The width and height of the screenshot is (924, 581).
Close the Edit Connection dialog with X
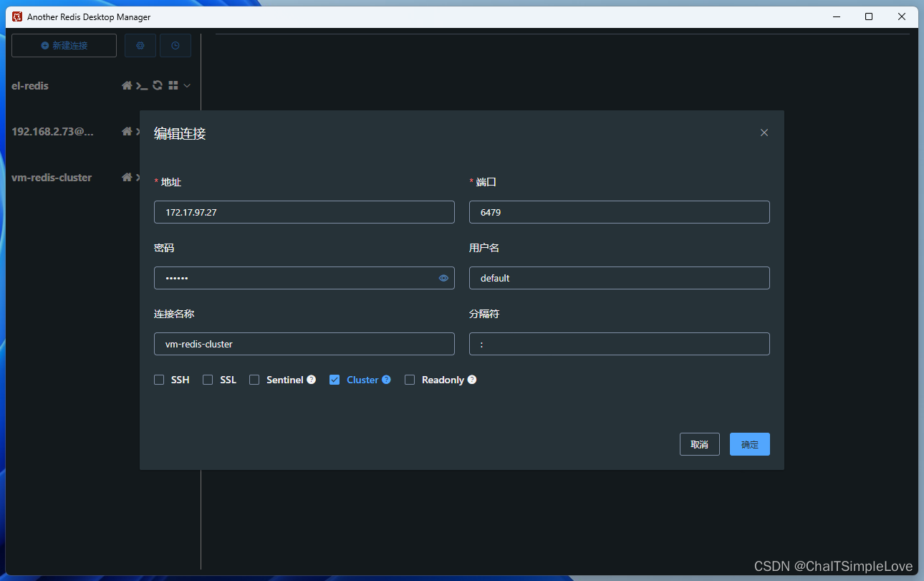[x=764, y=133]
